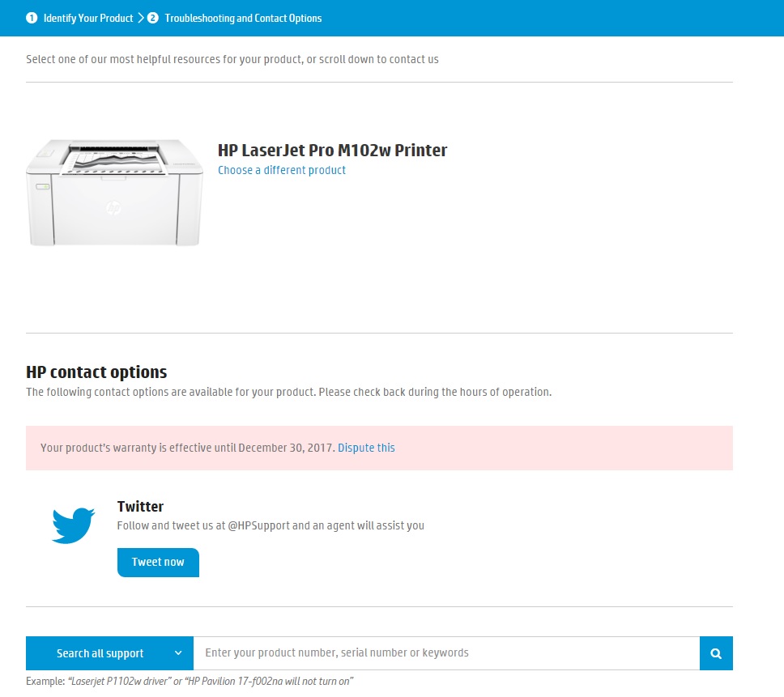784x697 pixels.
Task: Open the Dispute this warranty link
Action: (x=366, y=448)
